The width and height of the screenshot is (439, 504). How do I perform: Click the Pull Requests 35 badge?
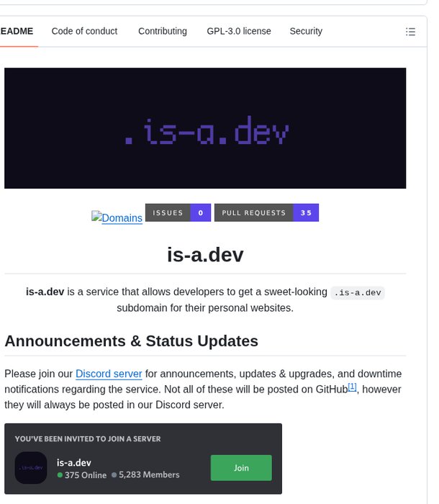point(266,212)
